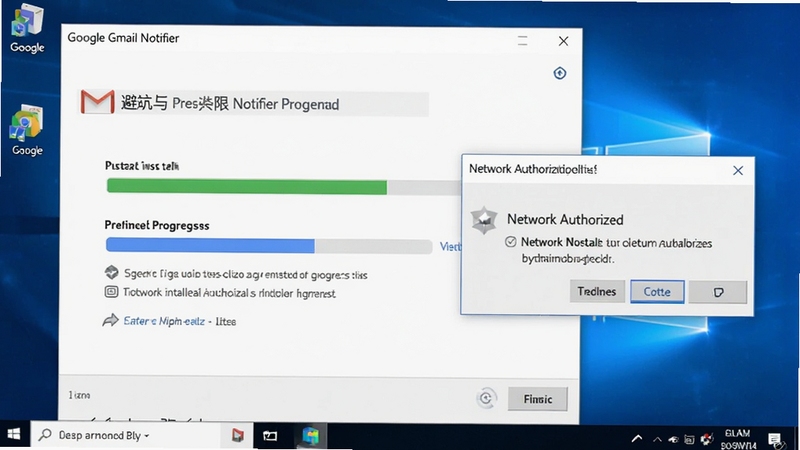
Task: Click the Tednes button
Action: [x=597, y=291]
